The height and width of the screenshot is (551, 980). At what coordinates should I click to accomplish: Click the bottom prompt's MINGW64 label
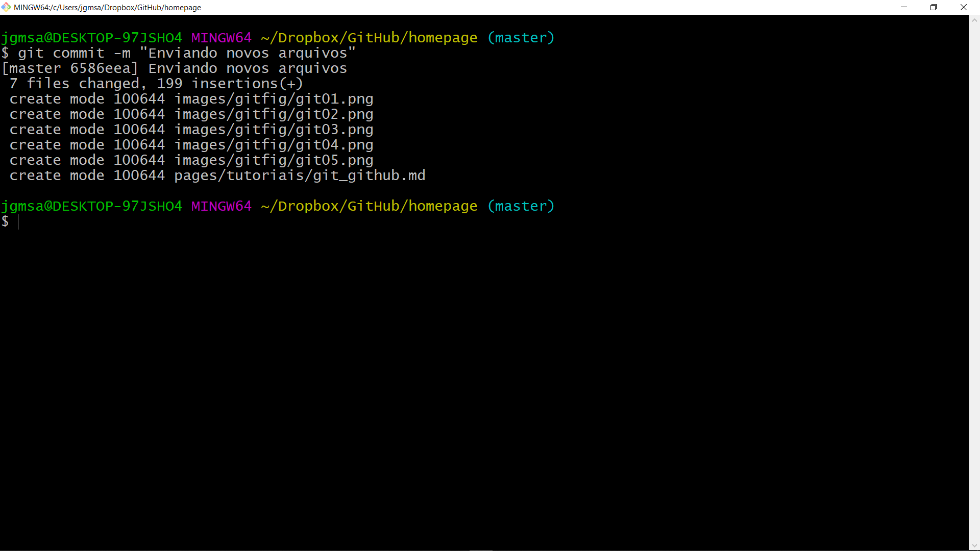coord(222,206)
